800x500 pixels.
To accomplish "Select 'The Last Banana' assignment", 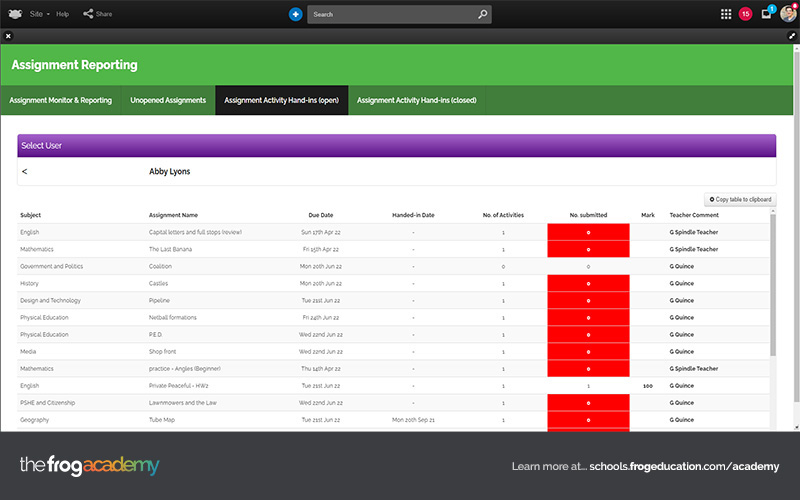I will (x=170, y=249).
